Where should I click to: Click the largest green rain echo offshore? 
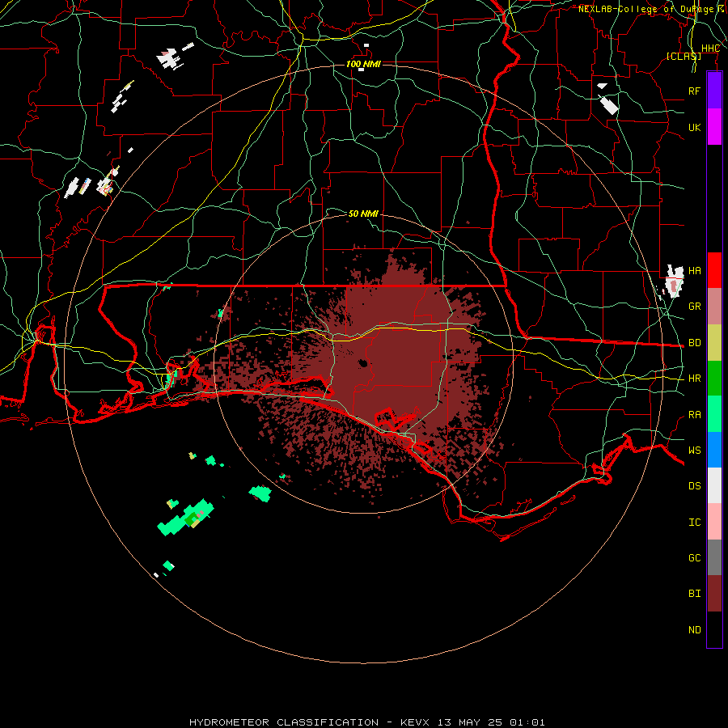tap(186, 518)
